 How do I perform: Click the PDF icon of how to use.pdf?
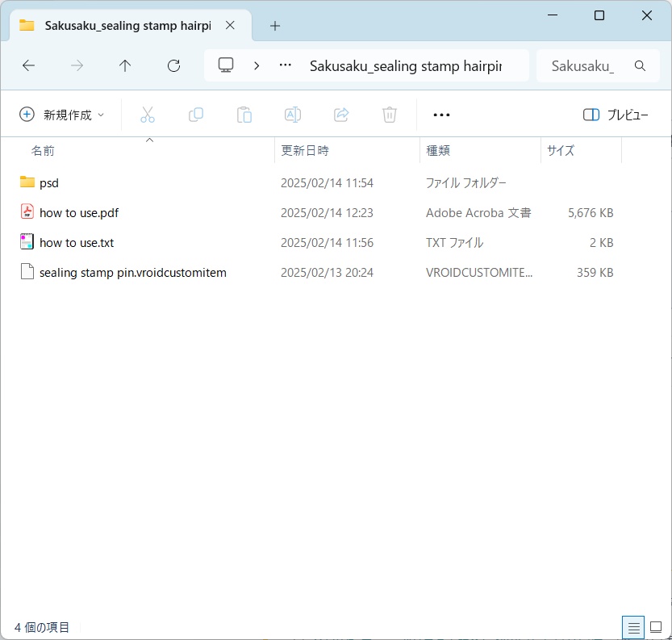click(27, 211)
